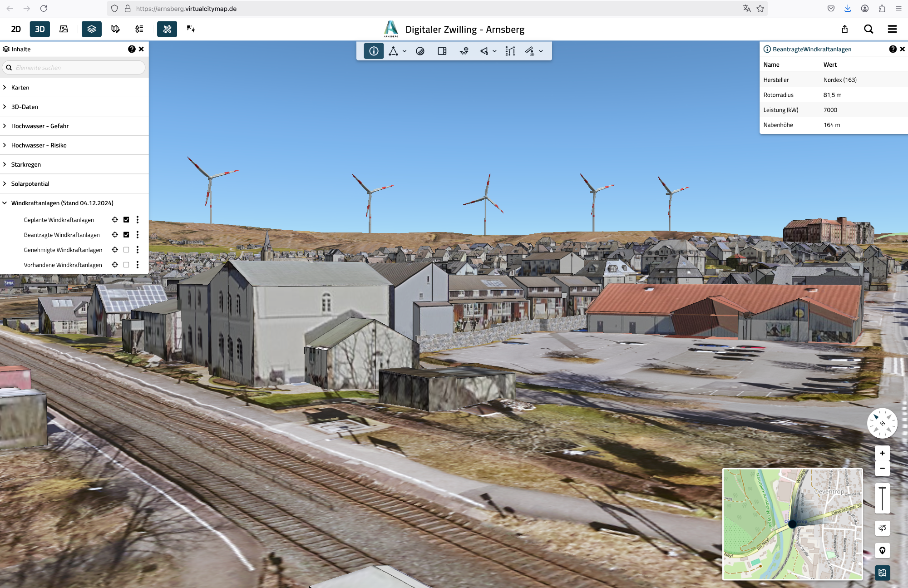Enable Vorhandene Windkraftanlagen layer
908x588 pixels.
[x=126, y=265]
